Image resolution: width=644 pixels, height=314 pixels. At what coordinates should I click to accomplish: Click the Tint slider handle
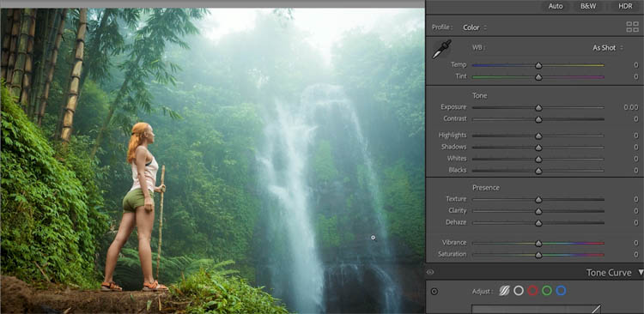pyautogui.click(x=538, y=77)
